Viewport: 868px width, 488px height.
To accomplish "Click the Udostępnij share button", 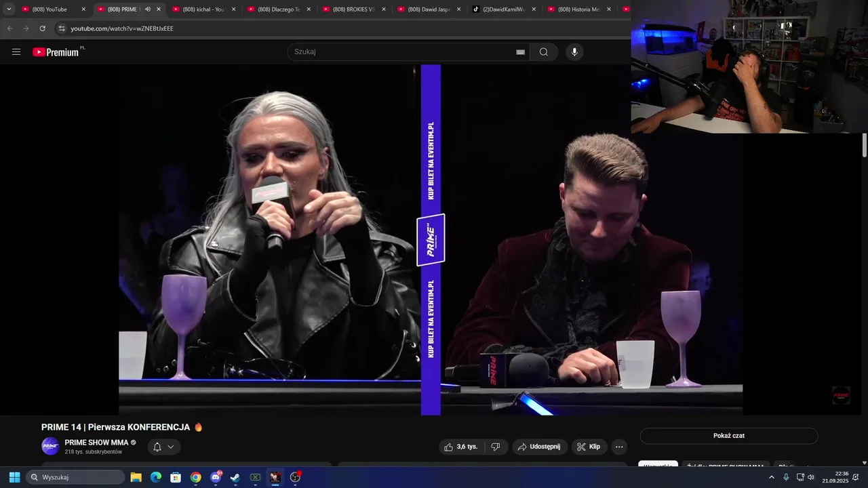I will pos(539,447).
